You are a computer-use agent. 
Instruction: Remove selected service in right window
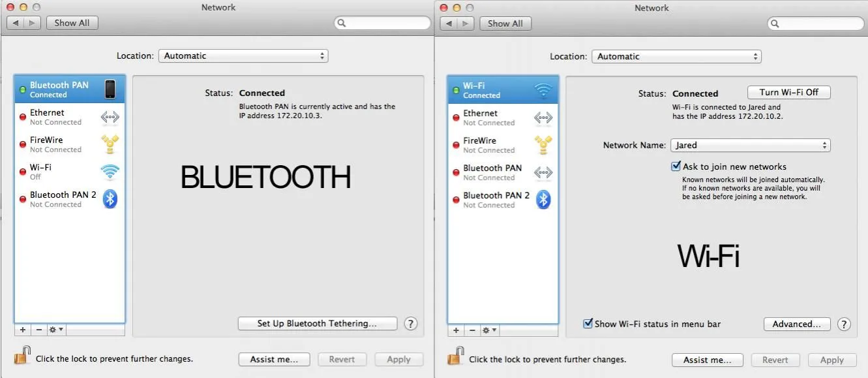[471, 330]
